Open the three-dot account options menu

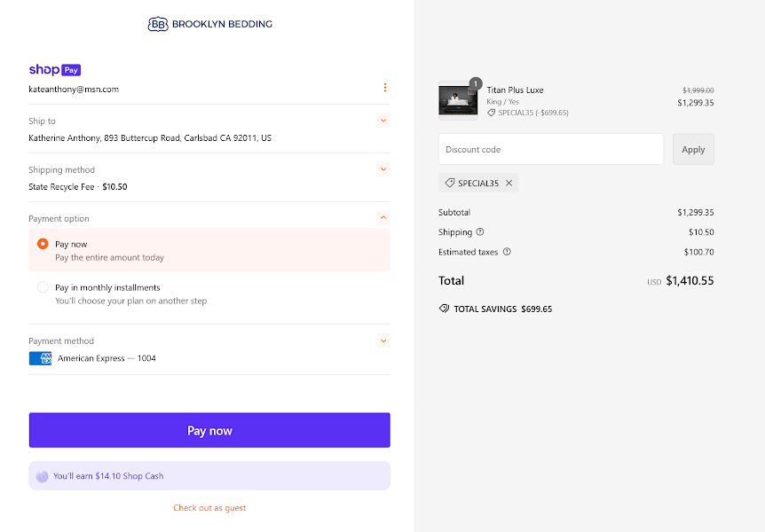(385, 87)
